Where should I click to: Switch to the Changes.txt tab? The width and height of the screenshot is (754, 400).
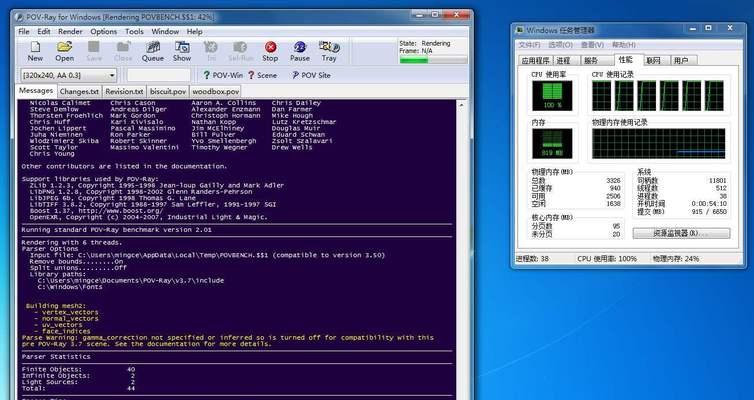click(79, 91)
